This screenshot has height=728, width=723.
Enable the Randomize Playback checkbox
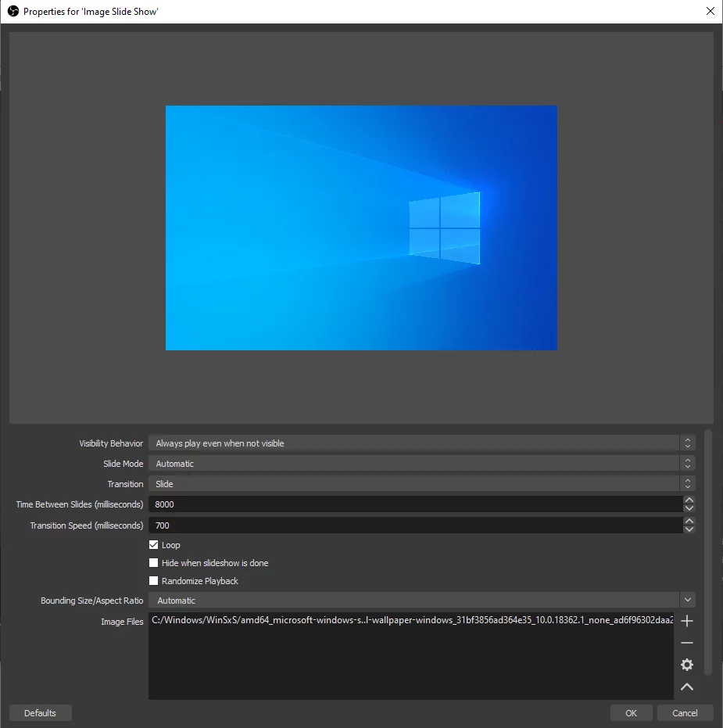point(154,581)
